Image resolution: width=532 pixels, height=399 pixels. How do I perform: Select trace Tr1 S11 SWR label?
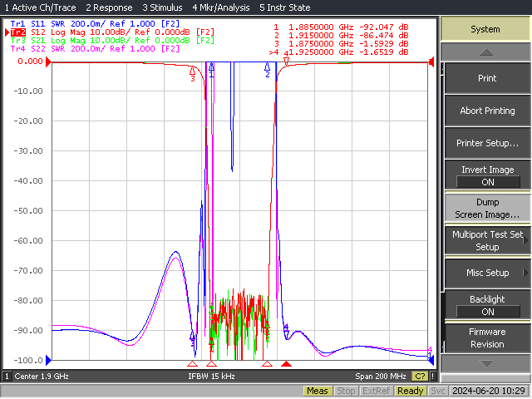pos(95,24)
